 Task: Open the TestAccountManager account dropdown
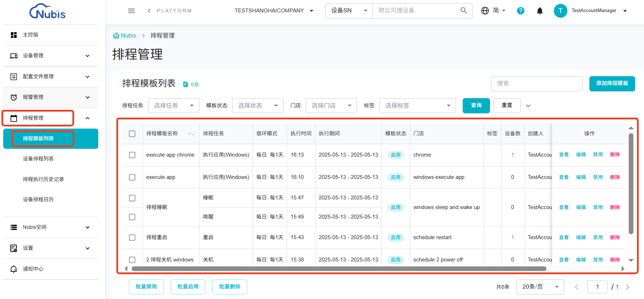(599, 11)
